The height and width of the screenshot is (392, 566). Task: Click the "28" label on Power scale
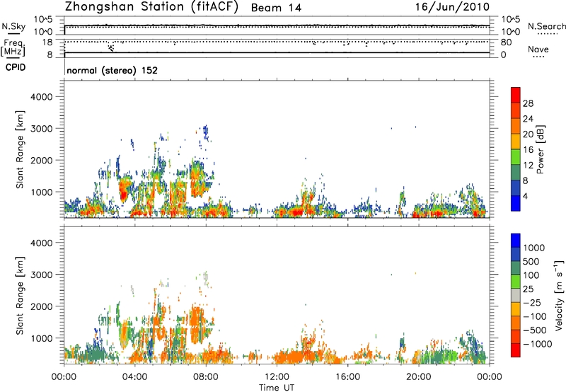pos(528,103)
